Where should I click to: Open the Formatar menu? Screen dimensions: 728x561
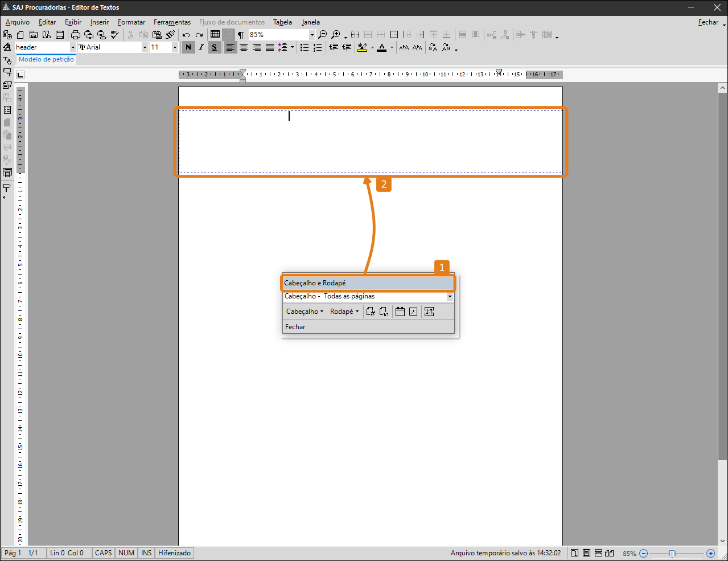pyautogui.click(x=131, y=22)
